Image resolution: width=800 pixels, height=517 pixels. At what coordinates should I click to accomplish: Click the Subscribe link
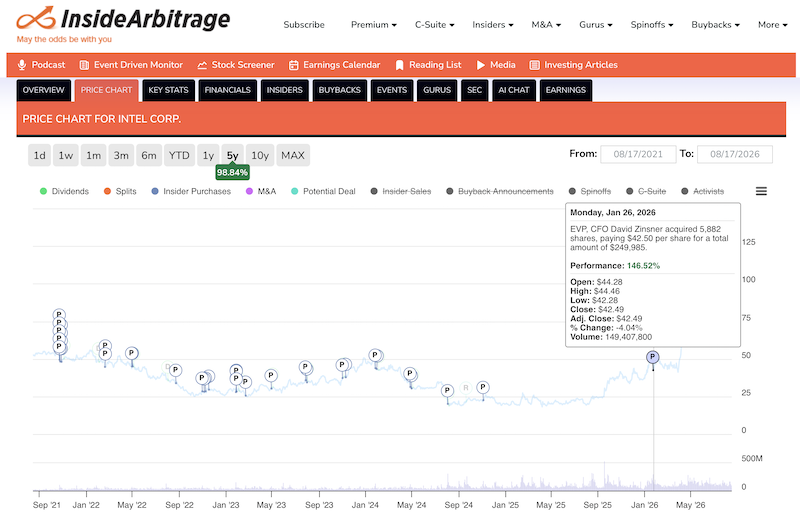[x=304, y=24]
